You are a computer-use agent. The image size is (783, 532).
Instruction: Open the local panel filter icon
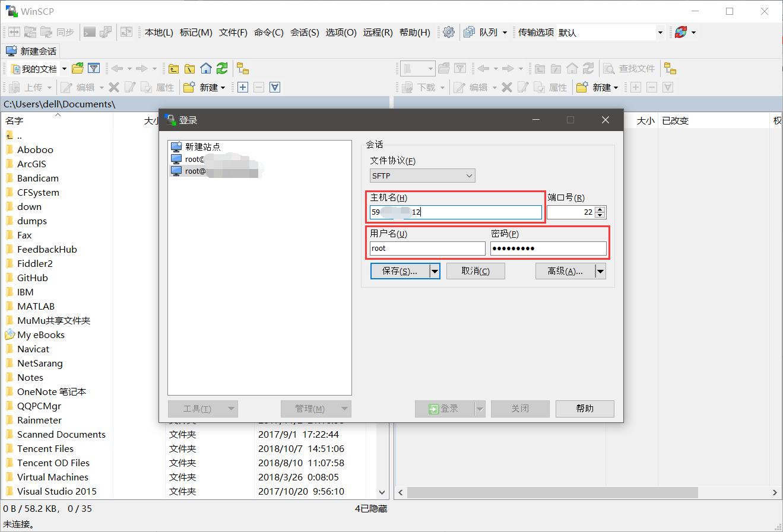pos(94,69)
